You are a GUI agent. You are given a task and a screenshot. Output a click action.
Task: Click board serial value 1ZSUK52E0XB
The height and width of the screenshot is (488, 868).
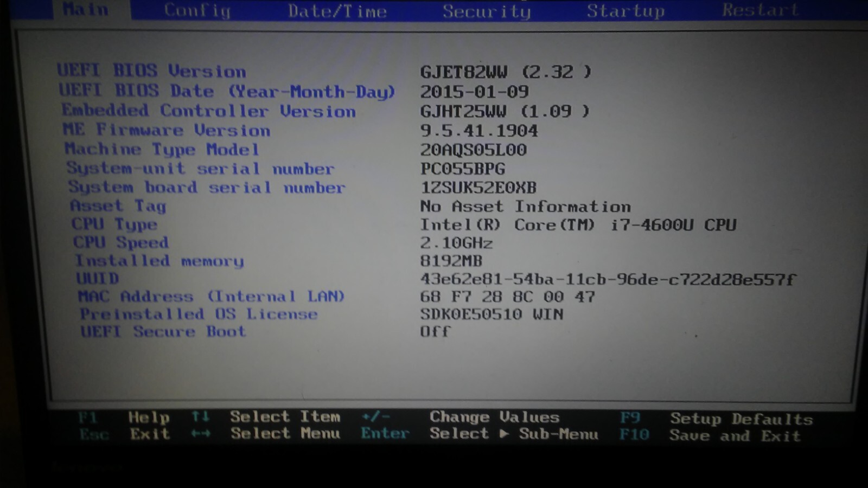478,188
